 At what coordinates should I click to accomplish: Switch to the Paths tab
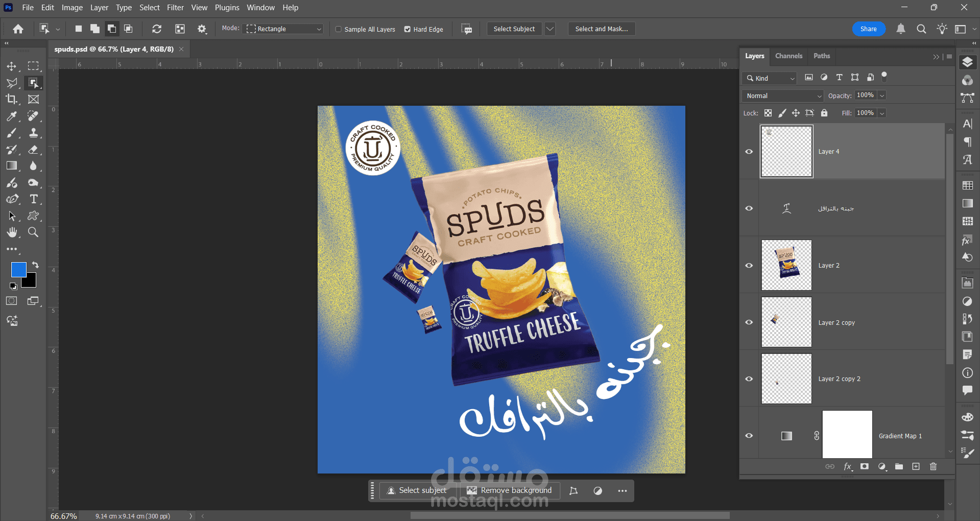tap(822, 56)
